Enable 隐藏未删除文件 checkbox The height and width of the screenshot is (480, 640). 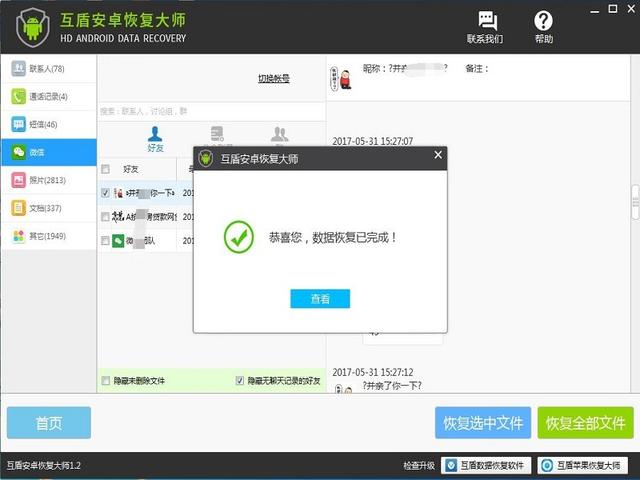[x=106, y=381]
